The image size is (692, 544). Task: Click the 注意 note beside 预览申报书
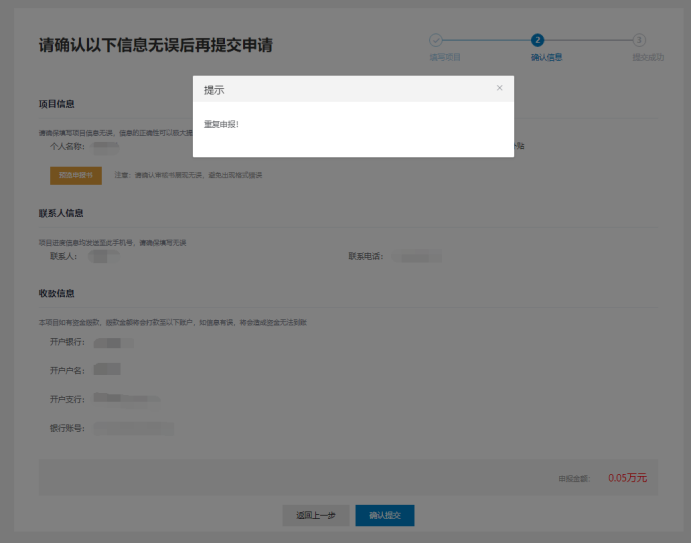188,175
